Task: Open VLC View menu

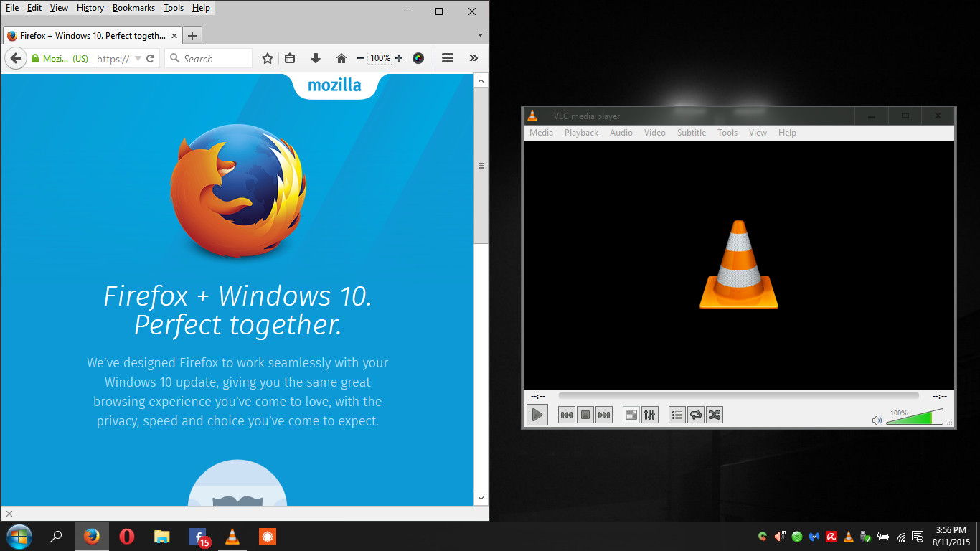Action: [x=758, y=133]
